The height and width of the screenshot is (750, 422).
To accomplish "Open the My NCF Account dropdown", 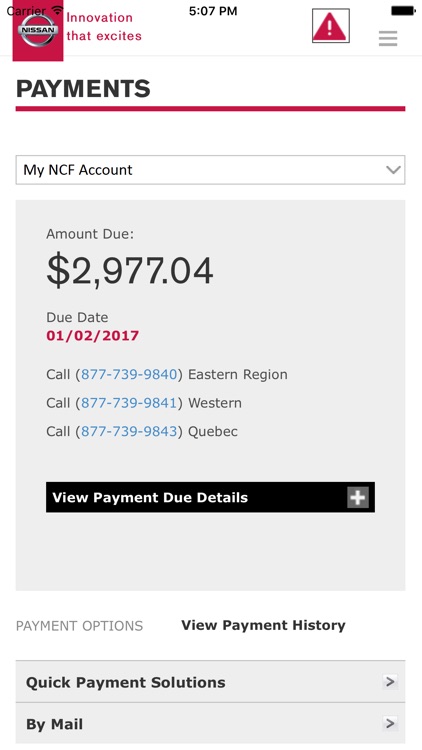I will pos(211,170).
